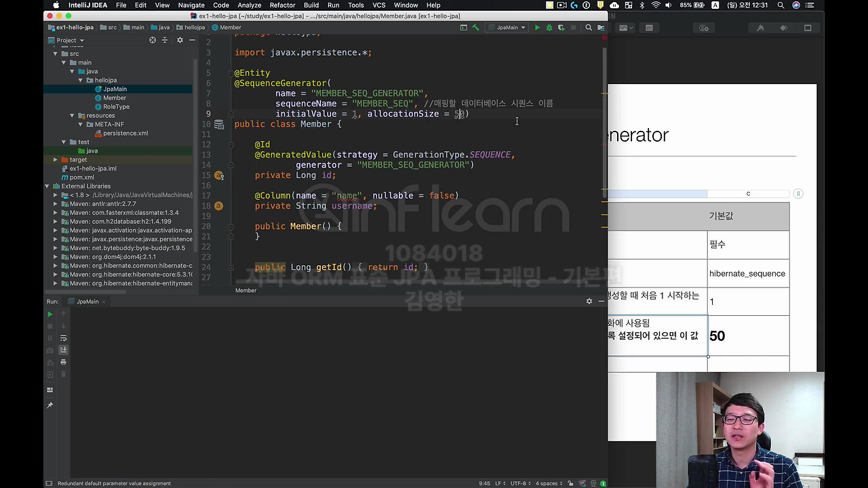The image size is (868, 488).
Task: Open the Apple menu
Action: pos(56,5)
